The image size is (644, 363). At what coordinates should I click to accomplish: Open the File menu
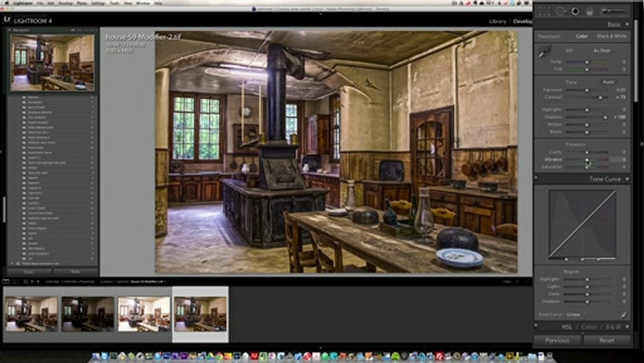point(39,3)
